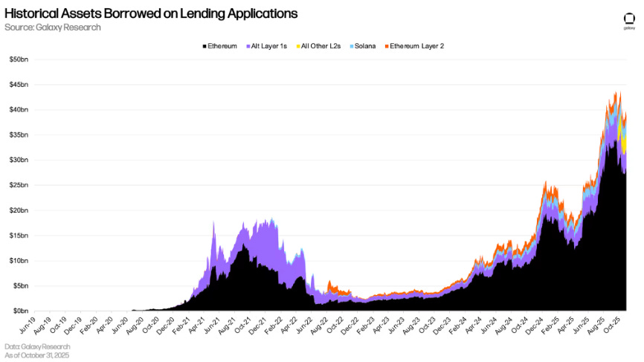Click the yellow All Other L2s swatch

point(298,46)
